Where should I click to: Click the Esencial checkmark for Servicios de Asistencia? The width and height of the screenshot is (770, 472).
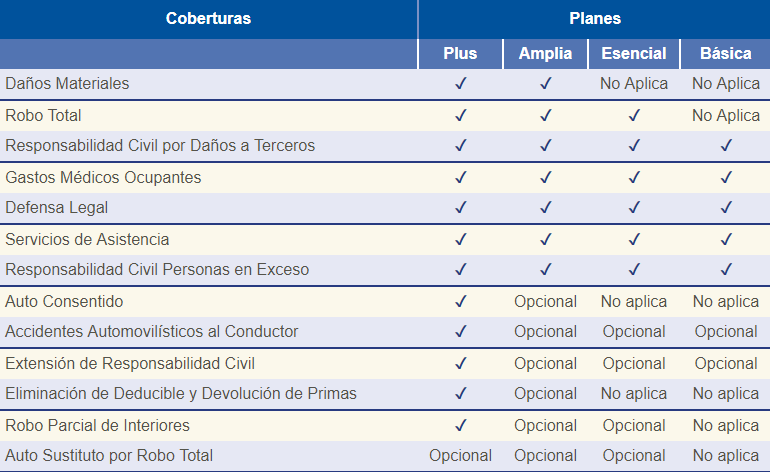pos(634,239)
